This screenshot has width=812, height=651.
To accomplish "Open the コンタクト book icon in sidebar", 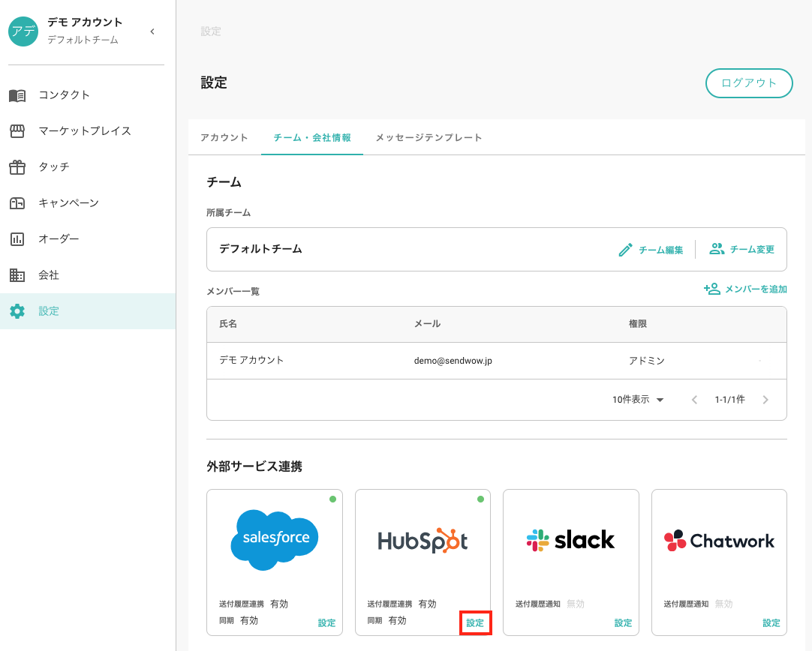I will (17, 95).
